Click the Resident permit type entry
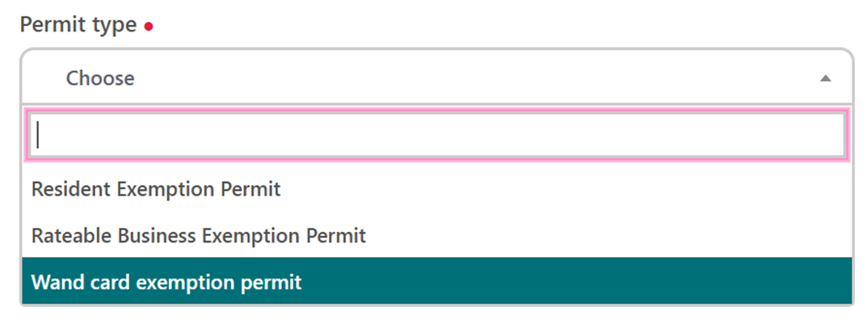This screenshot has height=333, width=868. [156, 189]
